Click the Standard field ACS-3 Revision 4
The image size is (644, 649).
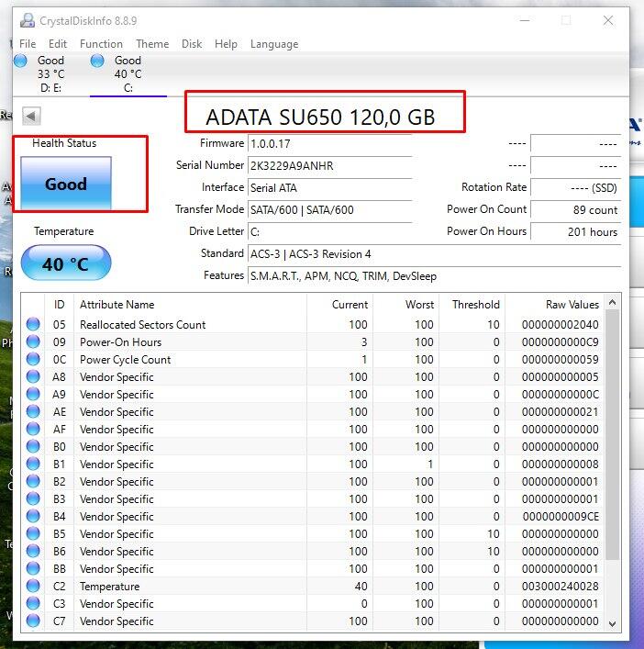coord(434,254)
